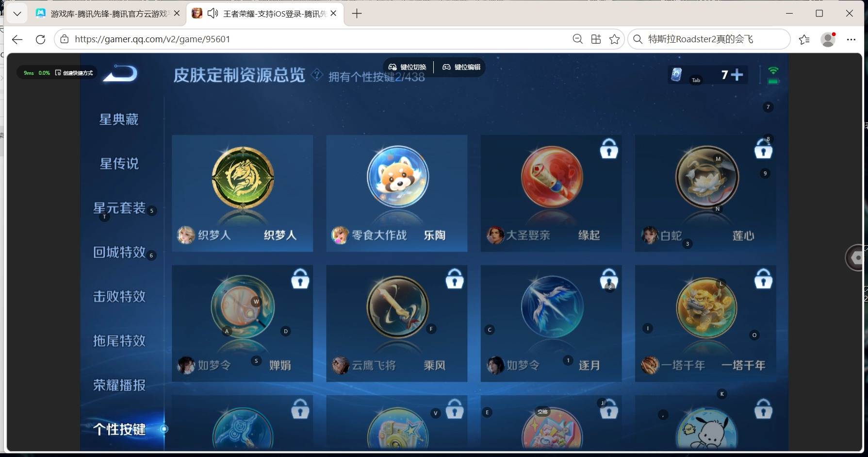Open browser settings three-dot menu
Viewport: 868px width, 457px height.
point(851,39)
